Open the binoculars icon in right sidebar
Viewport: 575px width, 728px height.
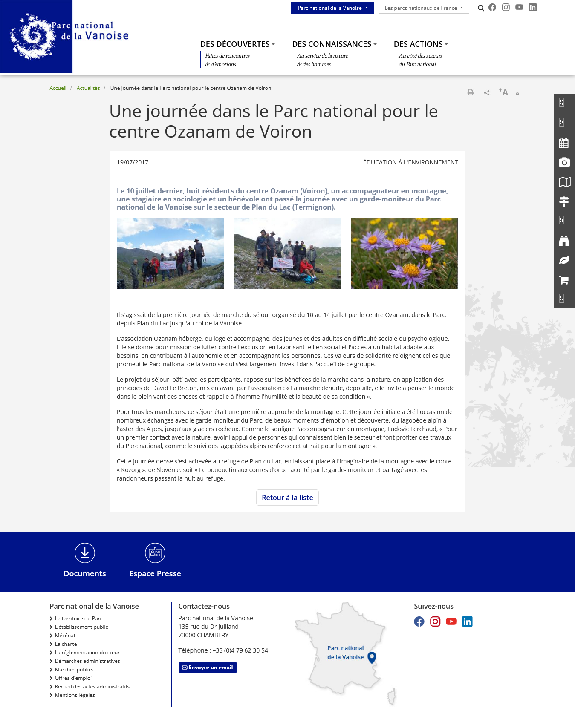click(x=563, y=241)
